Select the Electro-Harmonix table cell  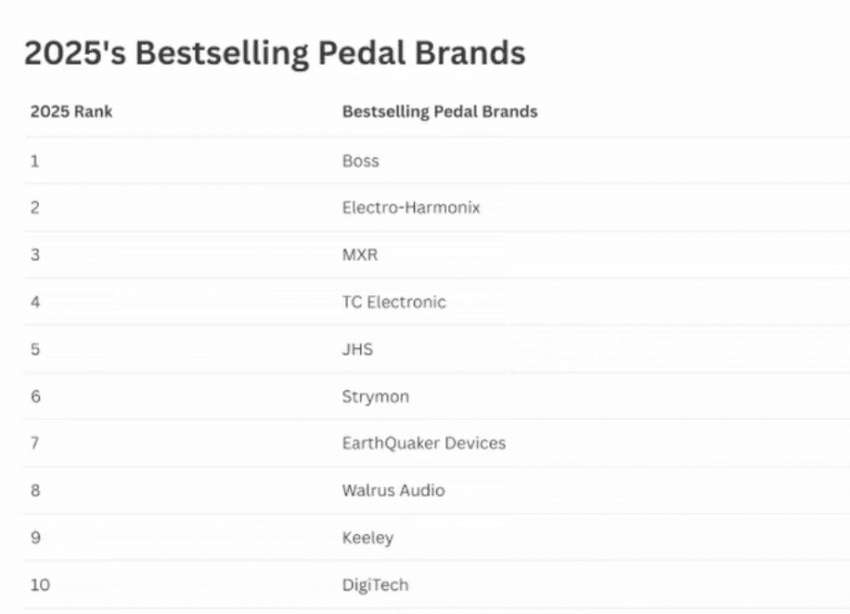(x=411, y=208)
